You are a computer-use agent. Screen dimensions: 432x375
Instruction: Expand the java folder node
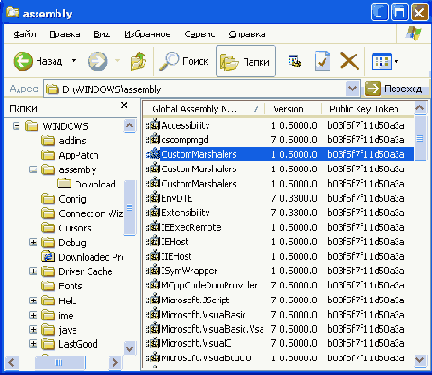coord(33,330)
